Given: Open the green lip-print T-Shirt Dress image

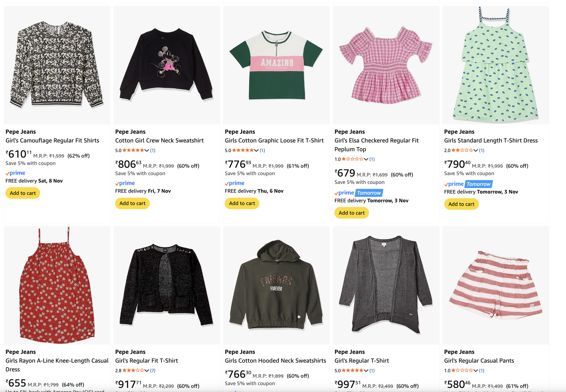Looking at the screenshot, I should click(x=496, y=65).
